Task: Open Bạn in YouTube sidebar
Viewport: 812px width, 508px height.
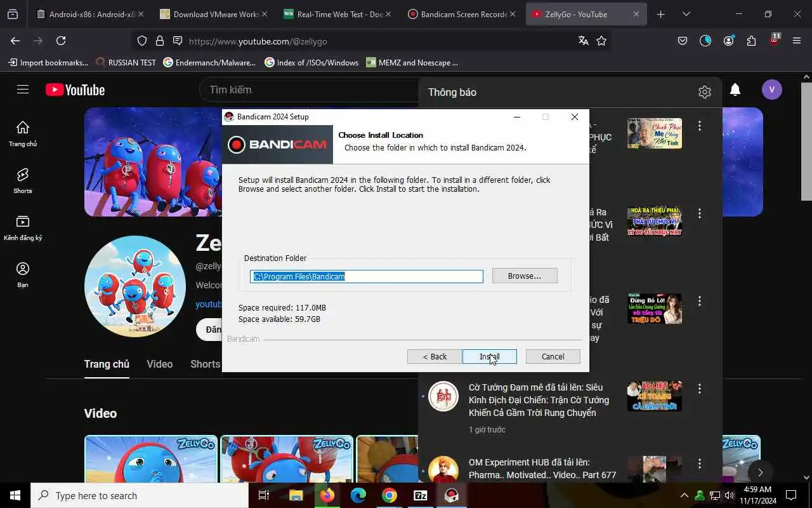Action: click(23, 274)
